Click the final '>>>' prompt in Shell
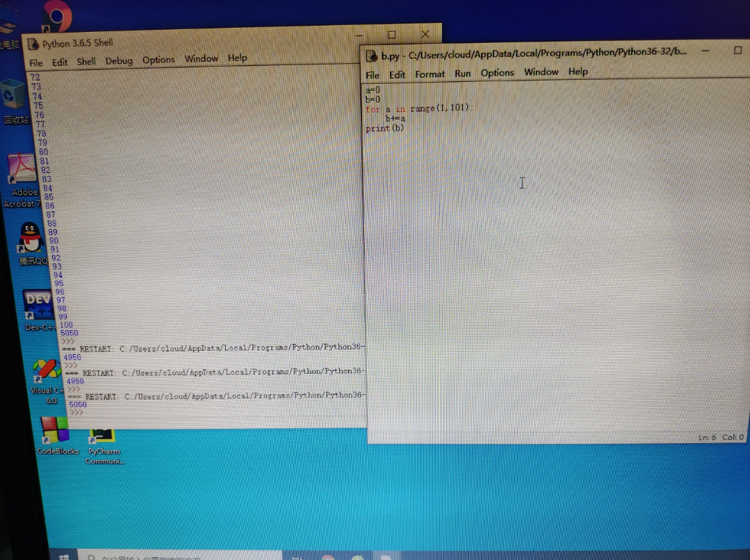Viewport: 750px width, 560px height. (76, 412)
